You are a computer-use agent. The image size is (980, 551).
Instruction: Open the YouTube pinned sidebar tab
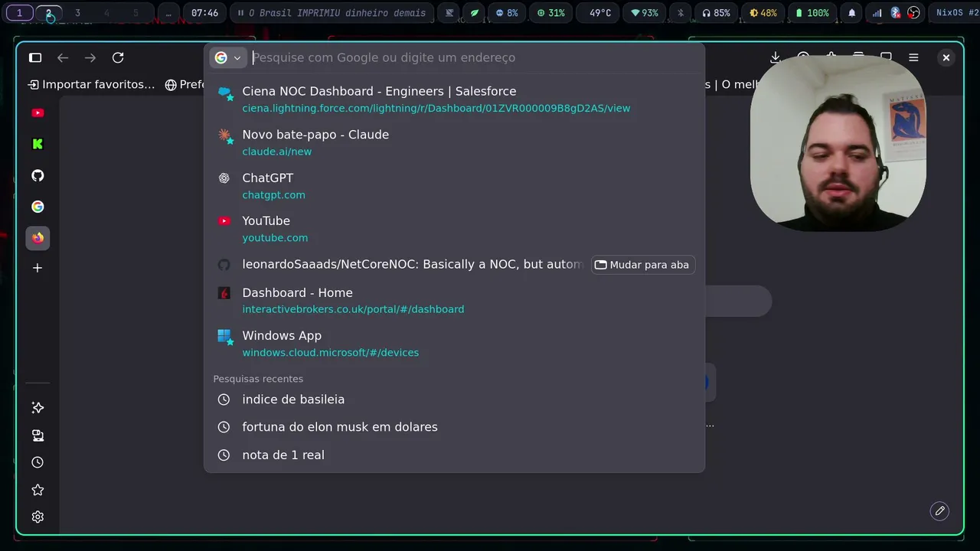38,112
